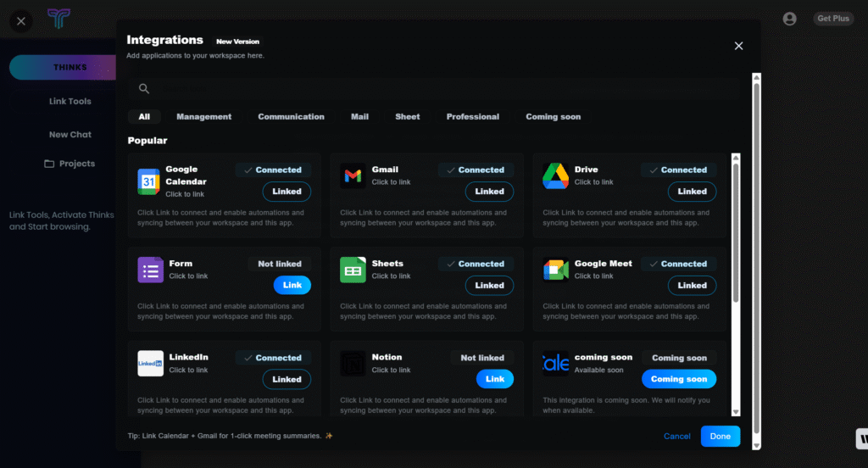Image resolution: width=868 pixels, height=468 pixels.
Task: Click Not linked badge on Form
Action: pos(280,265)
